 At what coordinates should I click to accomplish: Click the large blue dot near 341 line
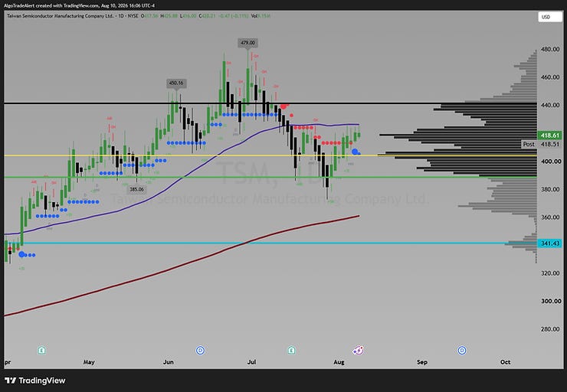(21, 255)
